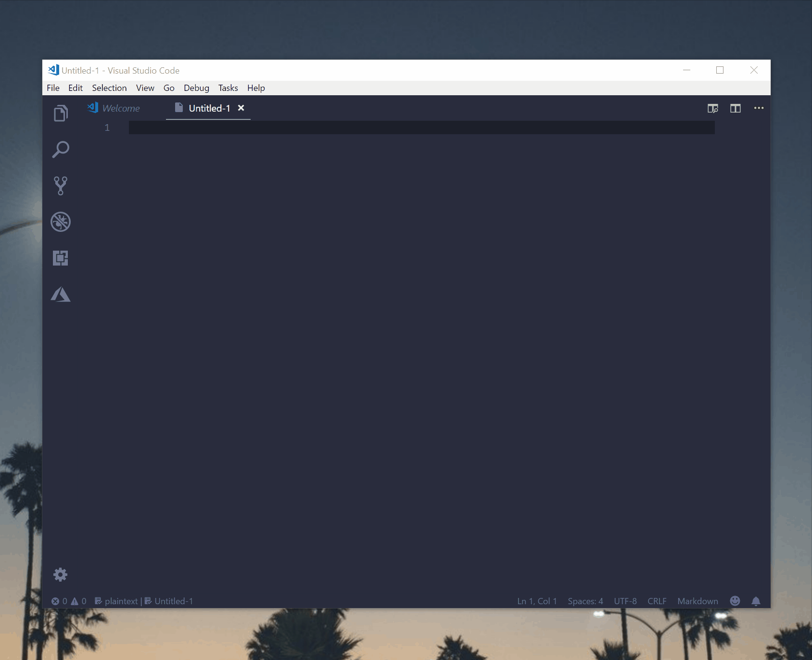Open the Manage gear menu
Image resolution: width=812 pixels, height=660 pixels.
[x=60, y=574]
